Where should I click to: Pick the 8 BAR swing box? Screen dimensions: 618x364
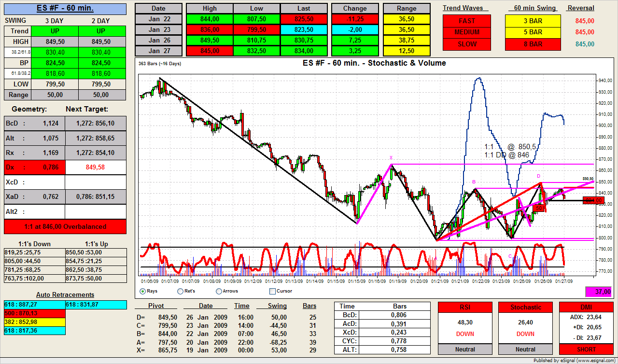(x=533, y=44)
